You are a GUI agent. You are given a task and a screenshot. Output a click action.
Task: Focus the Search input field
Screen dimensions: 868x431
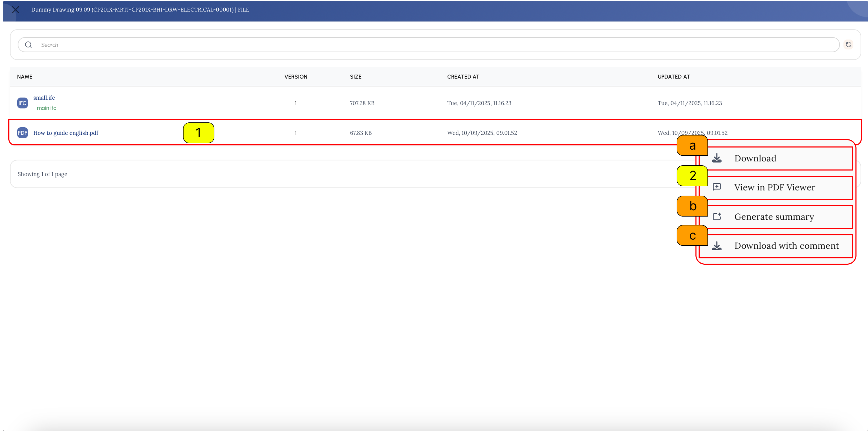pos(429,45)
